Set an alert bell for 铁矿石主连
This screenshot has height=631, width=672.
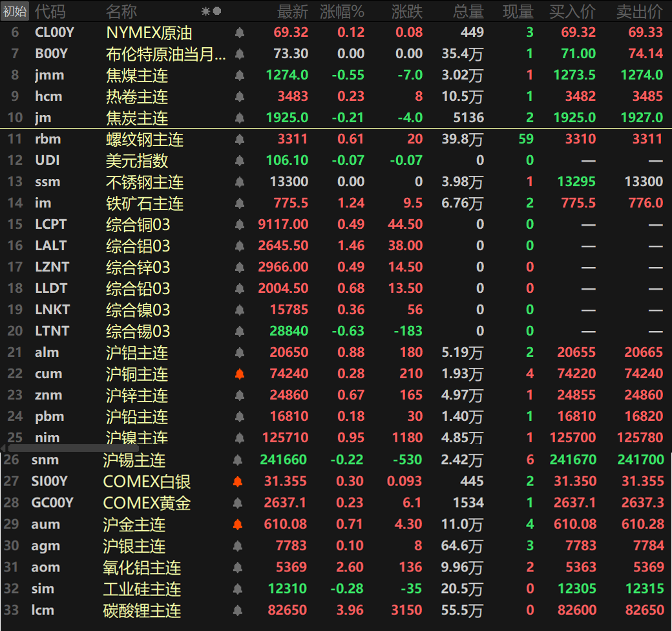(x=239, y=203)
